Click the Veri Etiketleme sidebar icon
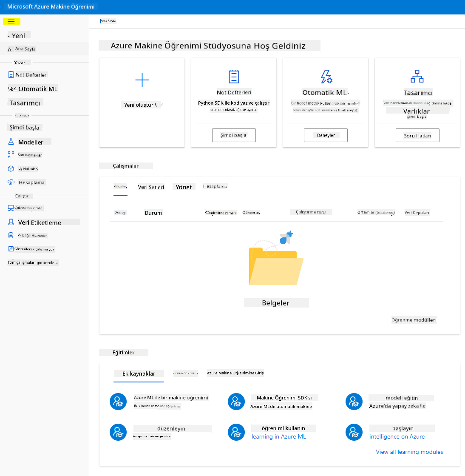465x476 pixels. 11,222
